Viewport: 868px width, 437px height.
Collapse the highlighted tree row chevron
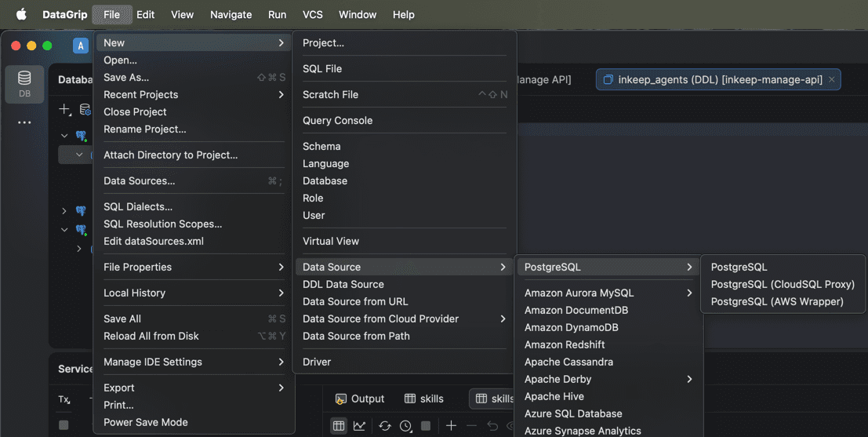pyautogui.click(x=79, y=155)
